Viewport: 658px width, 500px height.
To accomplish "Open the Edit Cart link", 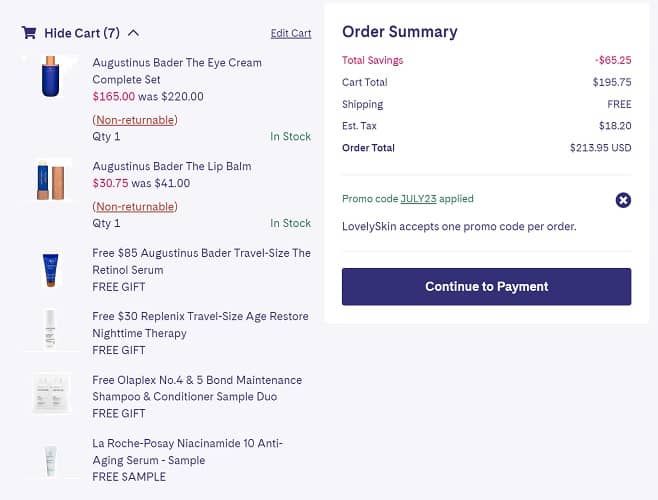I will [x=291, y=33].
